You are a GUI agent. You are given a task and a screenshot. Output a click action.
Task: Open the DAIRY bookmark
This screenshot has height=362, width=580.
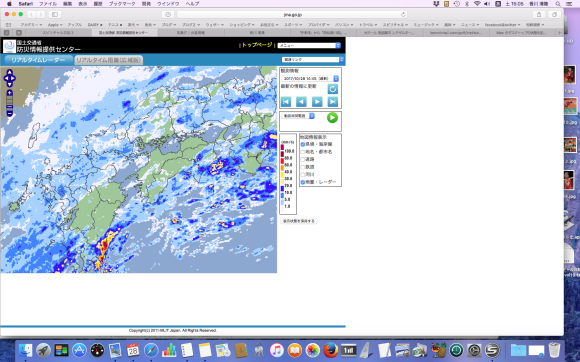click(95, 25)
